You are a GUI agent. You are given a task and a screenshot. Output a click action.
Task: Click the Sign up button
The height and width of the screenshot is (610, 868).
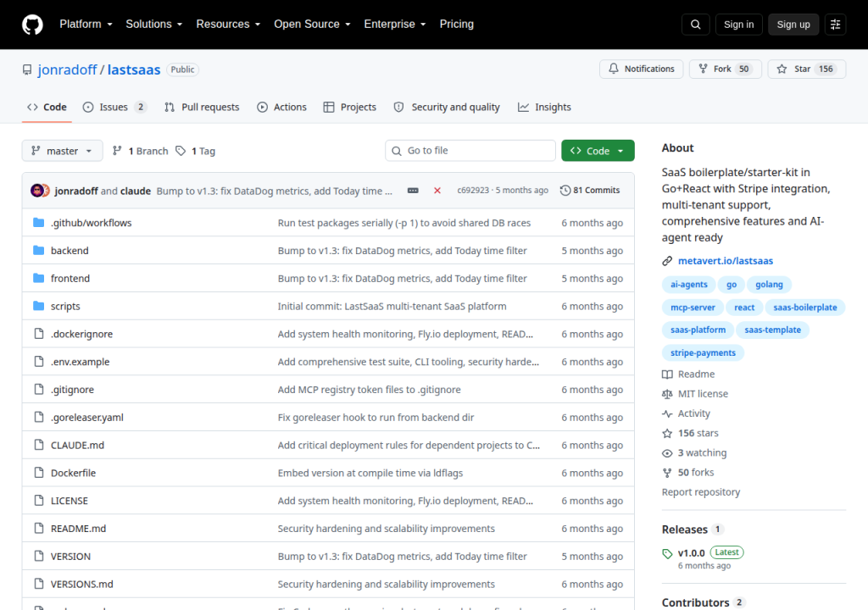(793, 25)
